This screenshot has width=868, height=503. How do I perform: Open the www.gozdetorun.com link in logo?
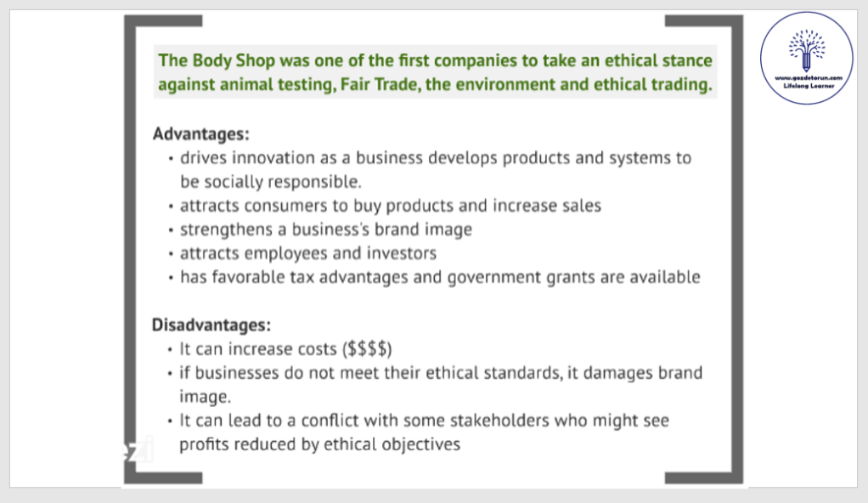(808, 76)
